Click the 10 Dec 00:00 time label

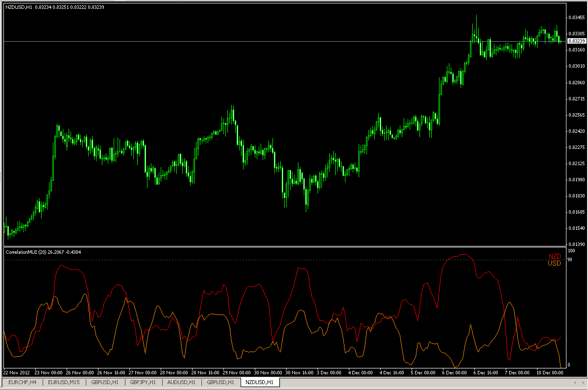click(x=550, y=372)
